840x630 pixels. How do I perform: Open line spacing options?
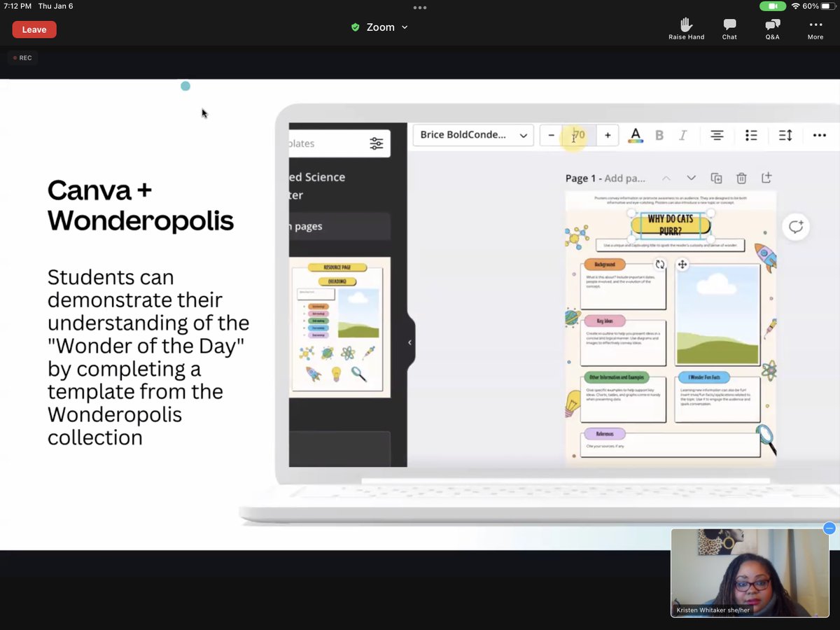(785, 135)
